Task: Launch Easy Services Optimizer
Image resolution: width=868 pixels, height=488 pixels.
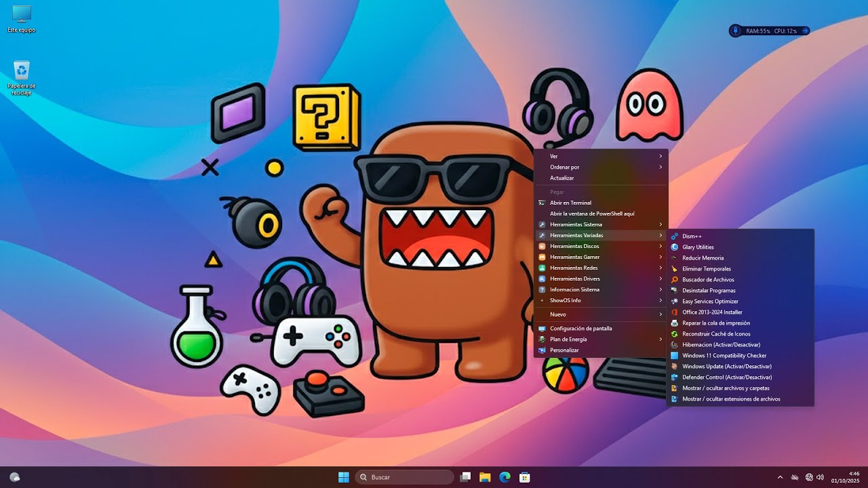Action: coord(741,301)
